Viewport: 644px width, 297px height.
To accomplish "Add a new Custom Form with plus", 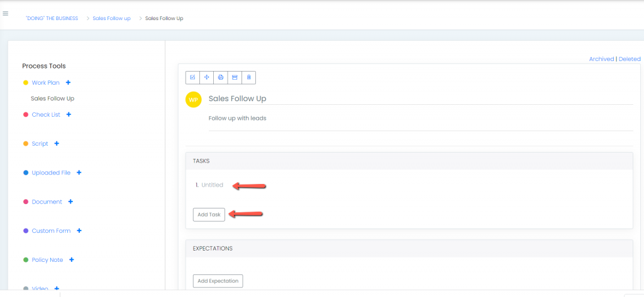I will (x=79, y=230).
